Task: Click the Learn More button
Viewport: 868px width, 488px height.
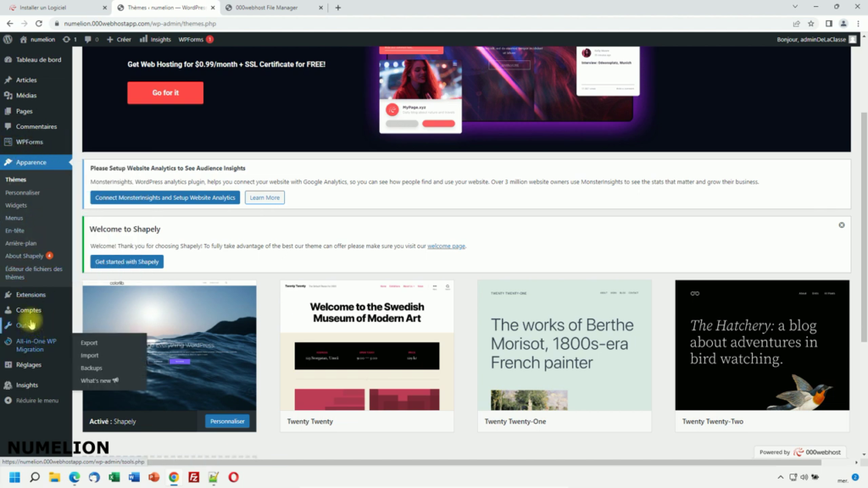Action: point(264,197)
